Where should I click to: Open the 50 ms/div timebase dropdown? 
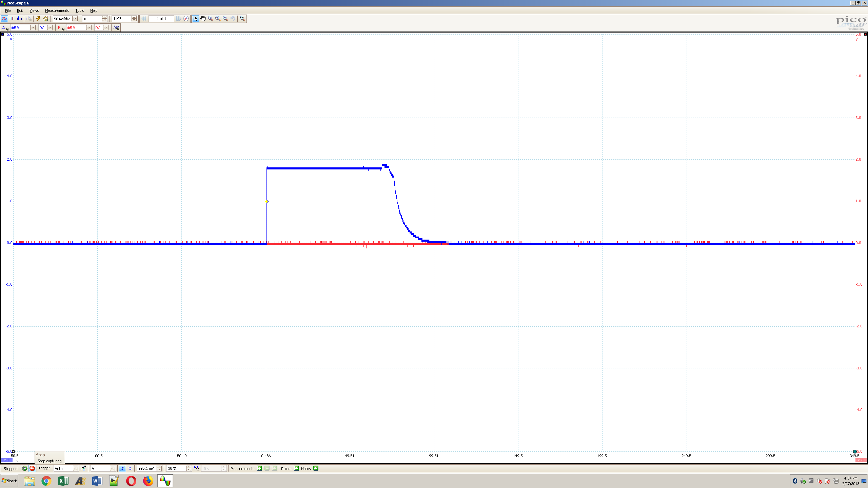tap(75, 19)
